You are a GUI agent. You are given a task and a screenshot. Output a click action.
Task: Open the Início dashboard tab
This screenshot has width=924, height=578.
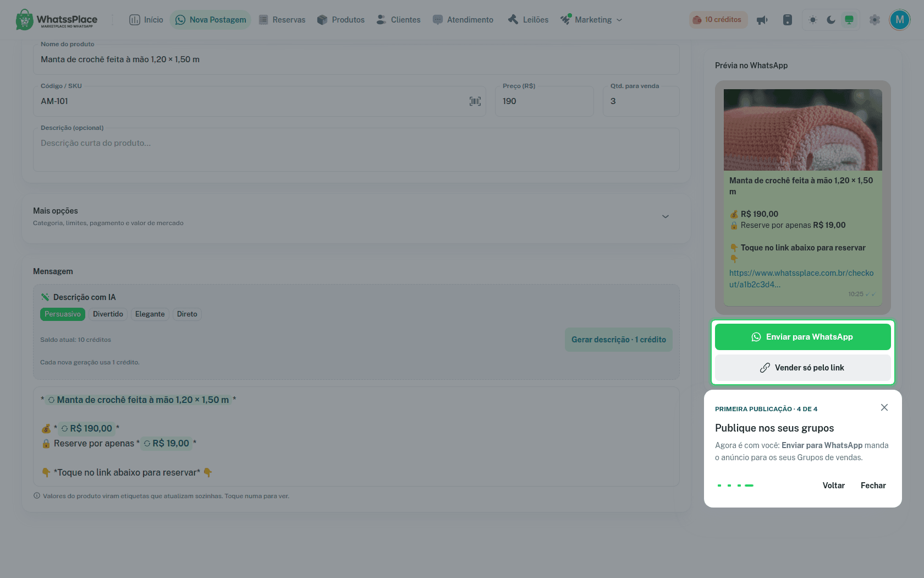point(146,20)
